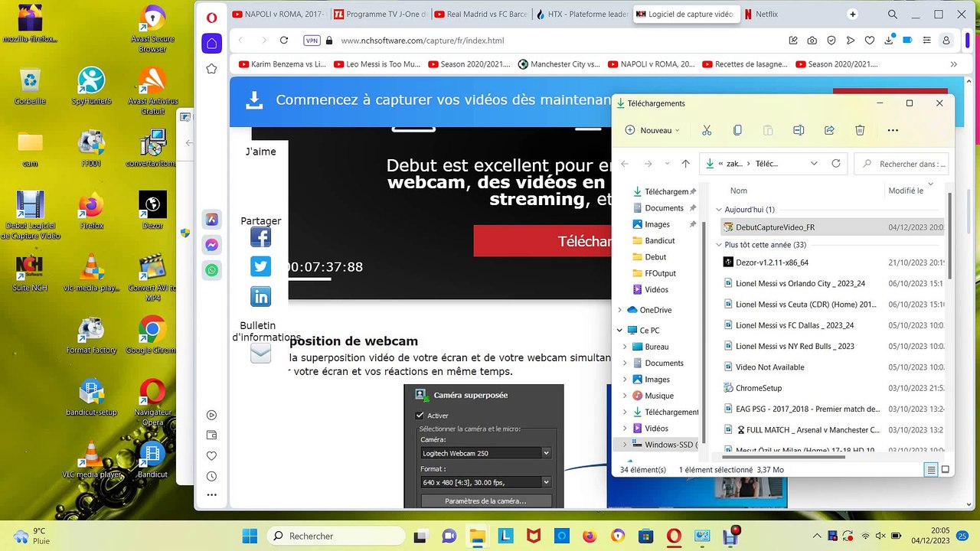Image resolution: width=980 pixels, height=551 pixels.
Task: Toggle the Activer checkbox in Caméra superposée
Action: pyautogui.click(x=420, y=416)
